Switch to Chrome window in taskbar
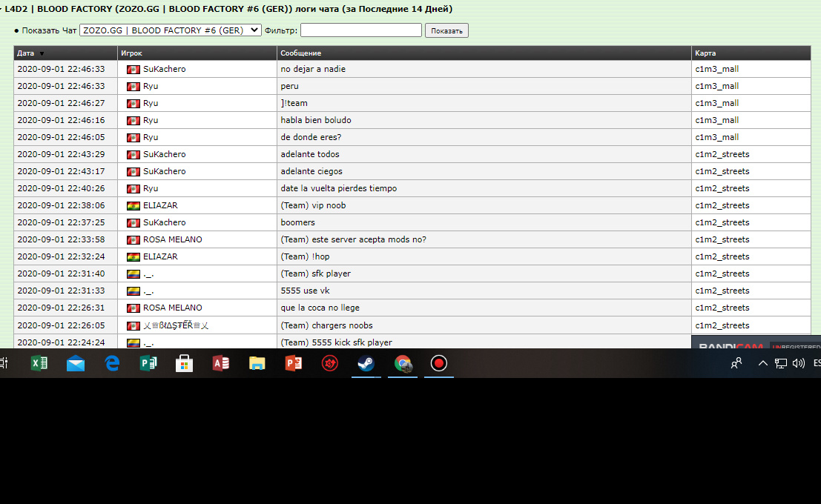 point(403,363)
